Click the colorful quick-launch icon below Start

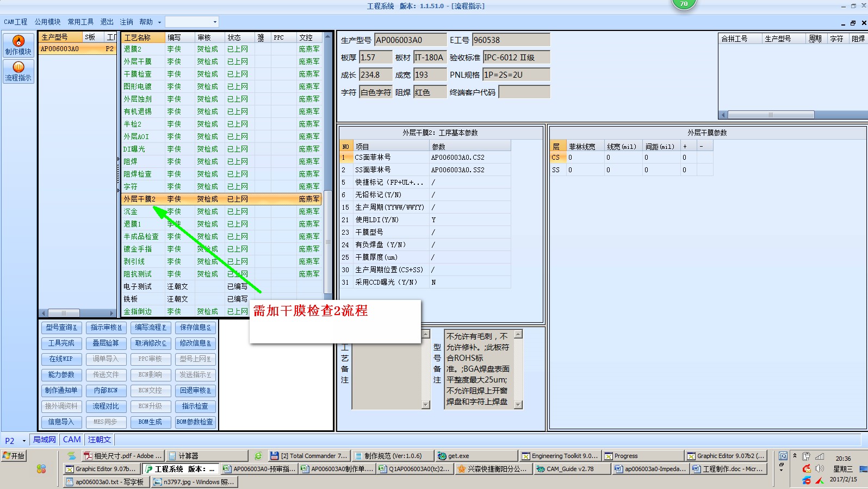(x=41, y=469)
